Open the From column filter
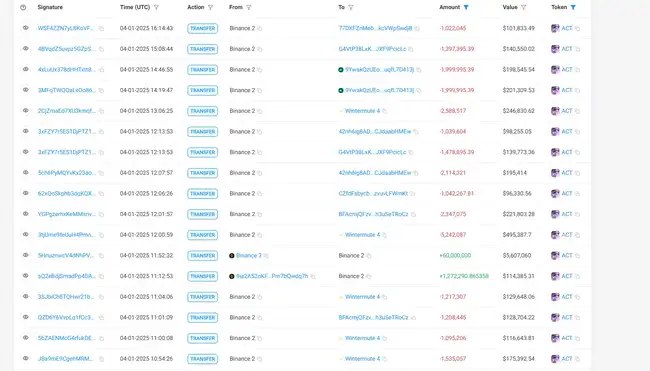The image size is (650, 371). click(249, 7)
